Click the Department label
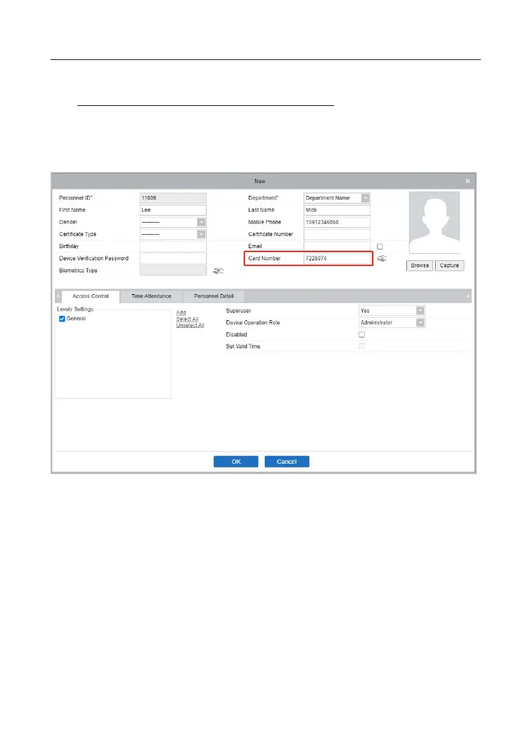The width and height of the screenshot is (532, 756). point(263,198)
